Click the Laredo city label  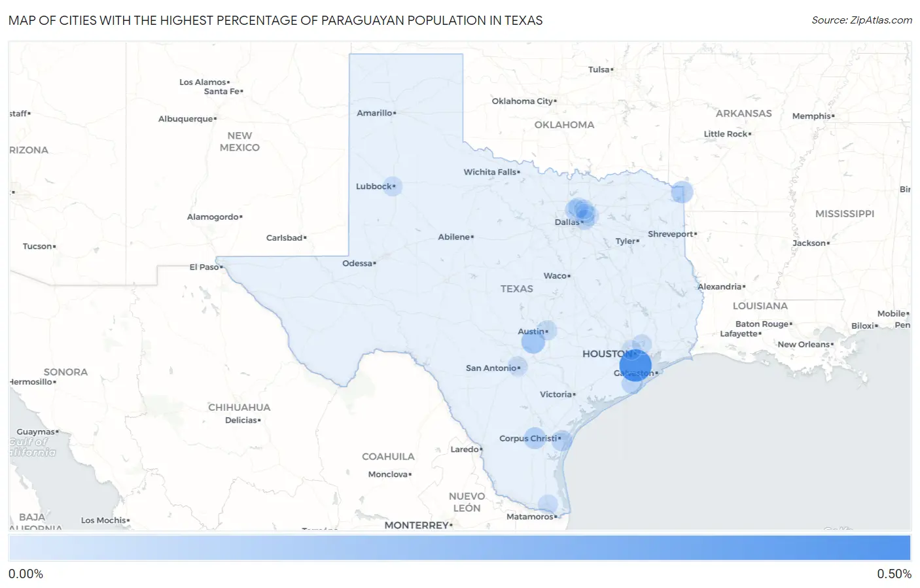(x=465, y=449)
